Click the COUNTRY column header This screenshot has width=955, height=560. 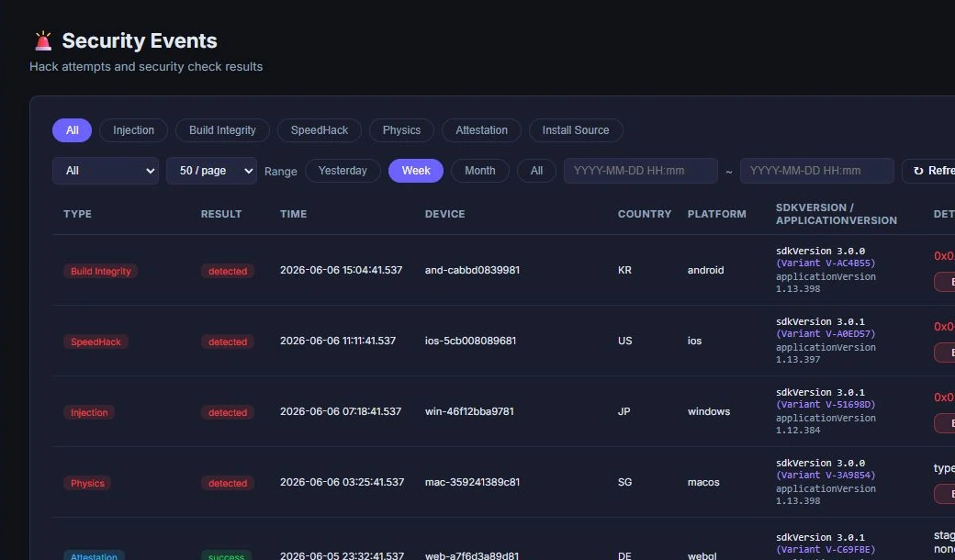(x=645, y=214)
